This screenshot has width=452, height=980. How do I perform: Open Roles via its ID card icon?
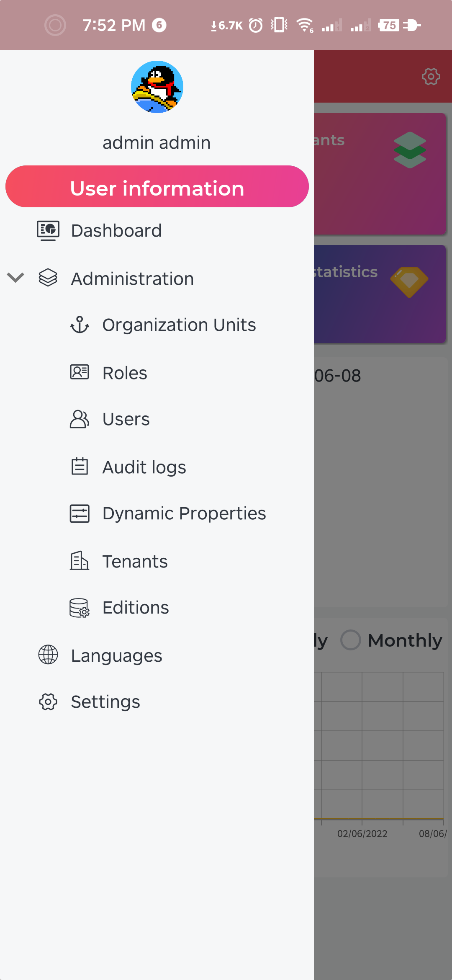coord(80,372)
